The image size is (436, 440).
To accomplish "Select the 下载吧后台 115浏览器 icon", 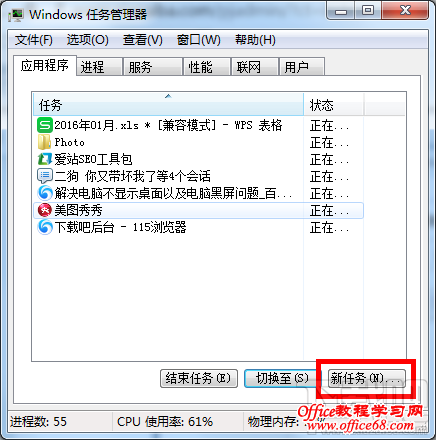I will [x=45, y=227].
